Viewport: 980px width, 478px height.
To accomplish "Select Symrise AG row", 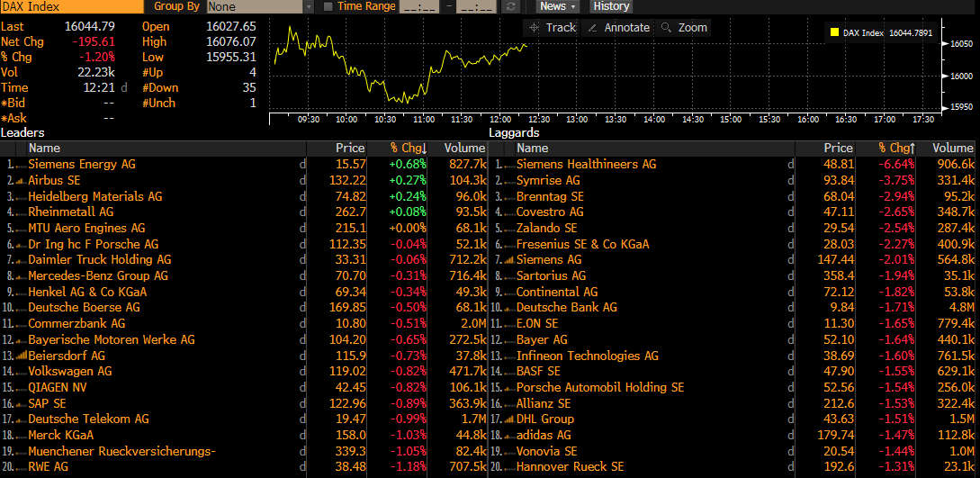I will click(733, 181).
